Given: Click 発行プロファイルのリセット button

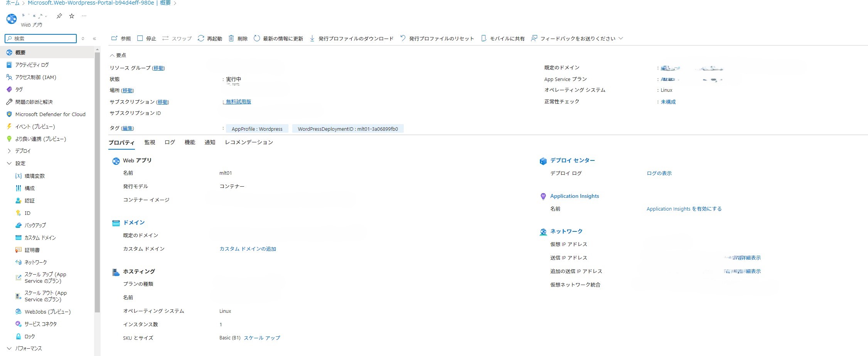Looking at the screenshot, I should coord(437,39).
